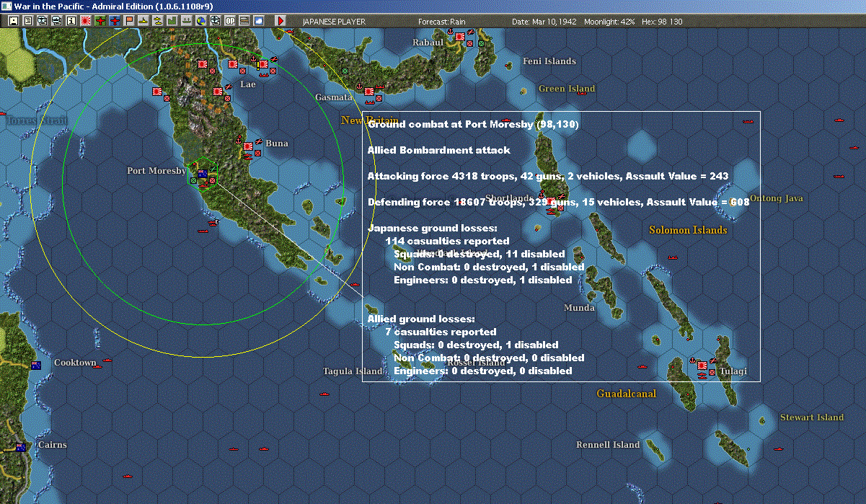Click the JAPANESE PLAYER status text

pos(334,22)
